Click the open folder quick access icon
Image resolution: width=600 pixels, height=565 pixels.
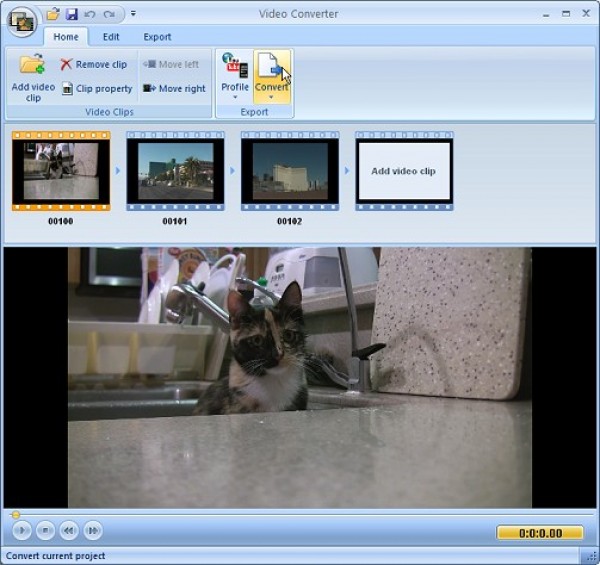click(53, 14)
